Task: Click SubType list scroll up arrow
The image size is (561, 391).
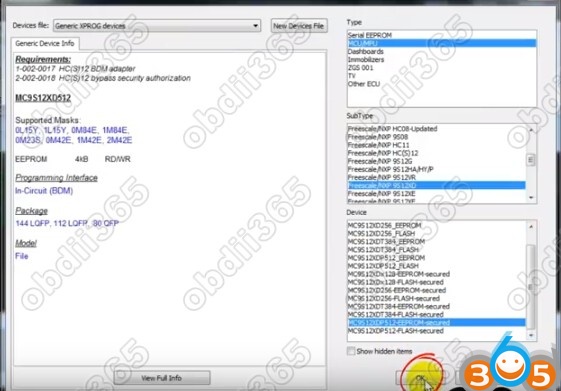Action: pos(531,129)
